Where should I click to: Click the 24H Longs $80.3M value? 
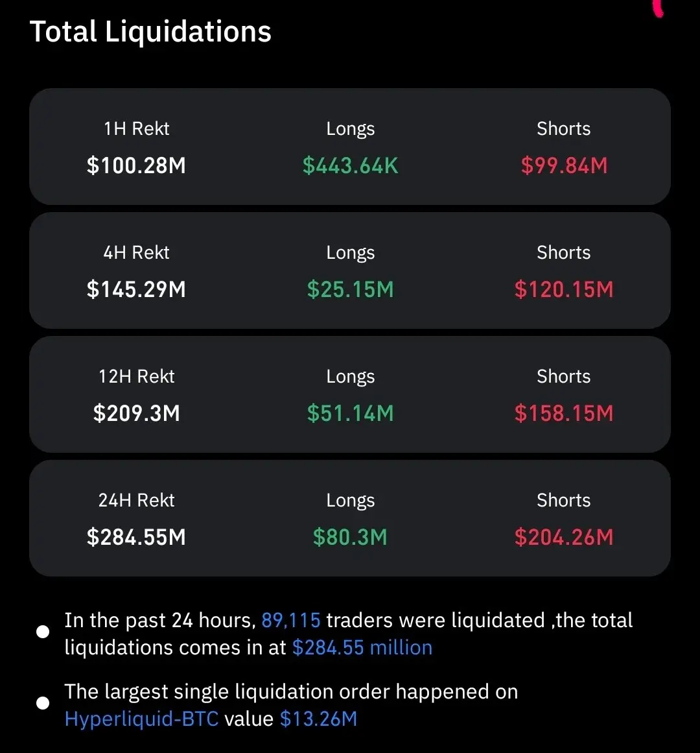point(350,537)
